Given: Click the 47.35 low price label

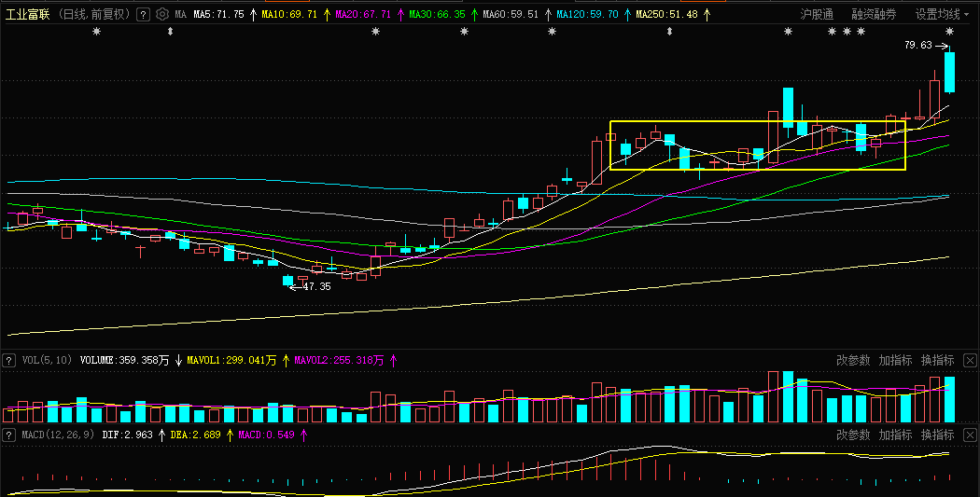Looking at the screenshot, I should 317,286.
